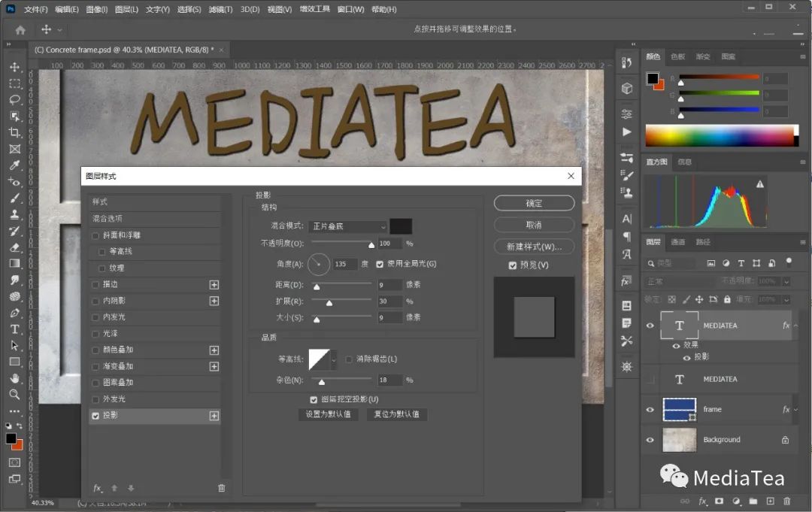This screenshot has height=512, width=812.
Task: Expand effects arrow on frame layer
Action: [796, 410]
